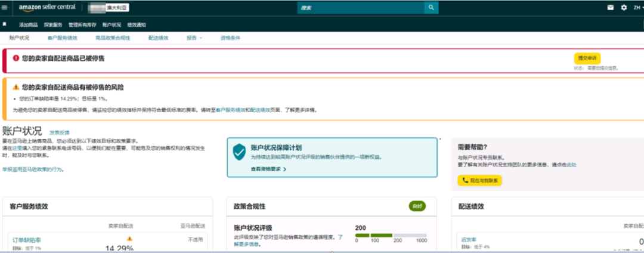This screenshot has width=644, height=253.
Task: Open 举报滥用亚马逊政策的行为 link
Action: (x=32, y=169)
